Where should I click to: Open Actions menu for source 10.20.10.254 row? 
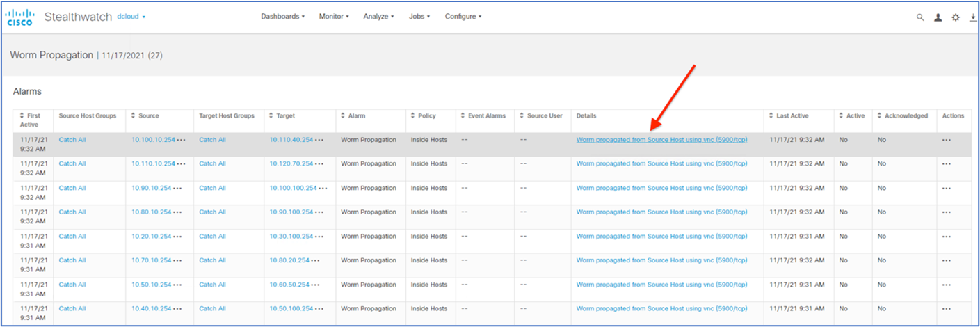946,237
